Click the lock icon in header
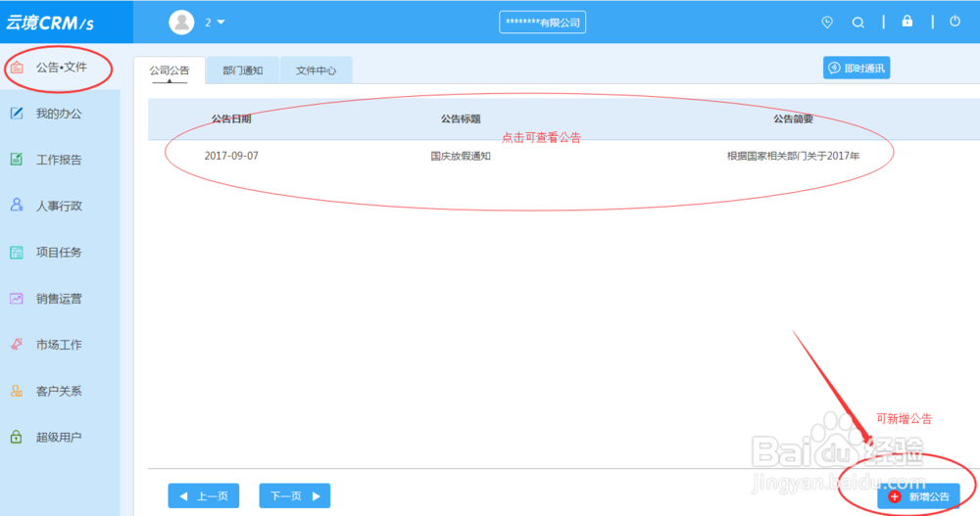 coord(906,22)
